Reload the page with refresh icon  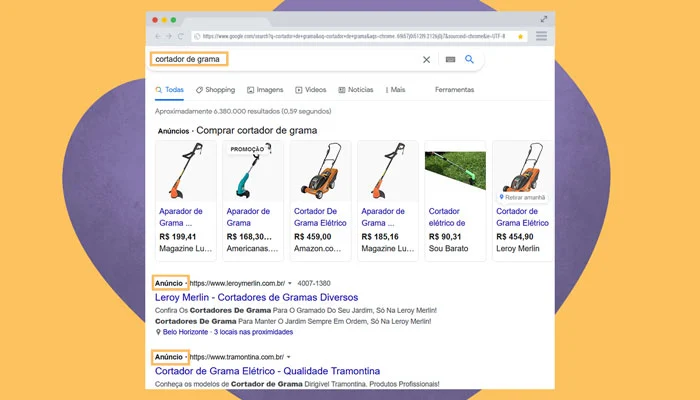tap(180, 36)
